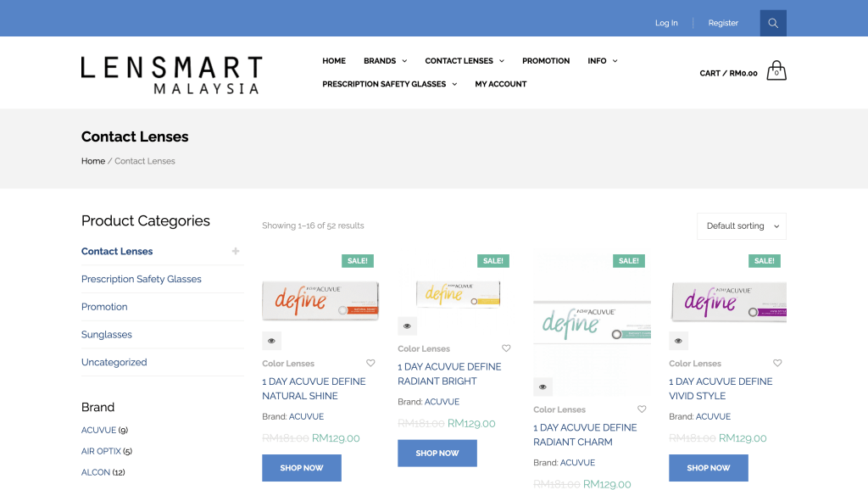Screen dimensions: 868x490
Task: Open the Default sorting dropdown
Action: 741,226
